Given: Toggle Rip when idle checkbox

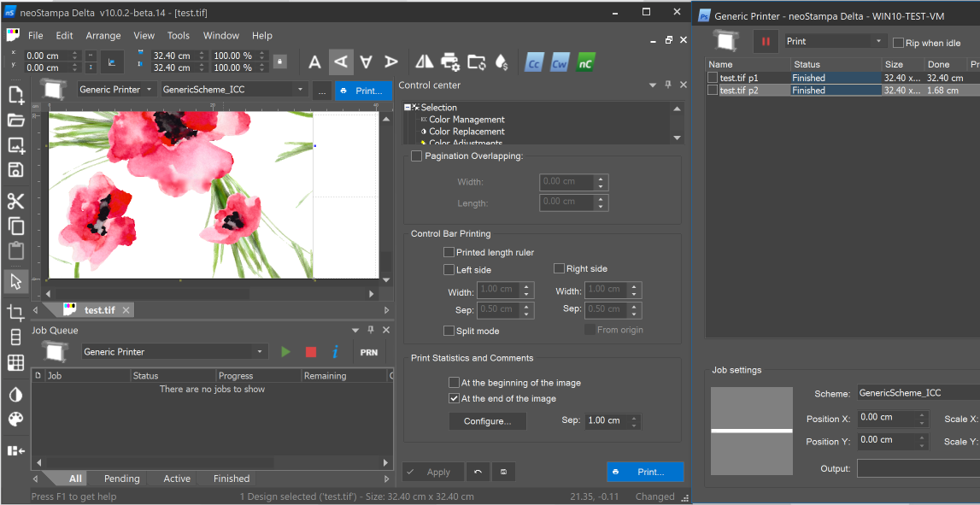Looking at the screenshot, I should click(898, 43).
